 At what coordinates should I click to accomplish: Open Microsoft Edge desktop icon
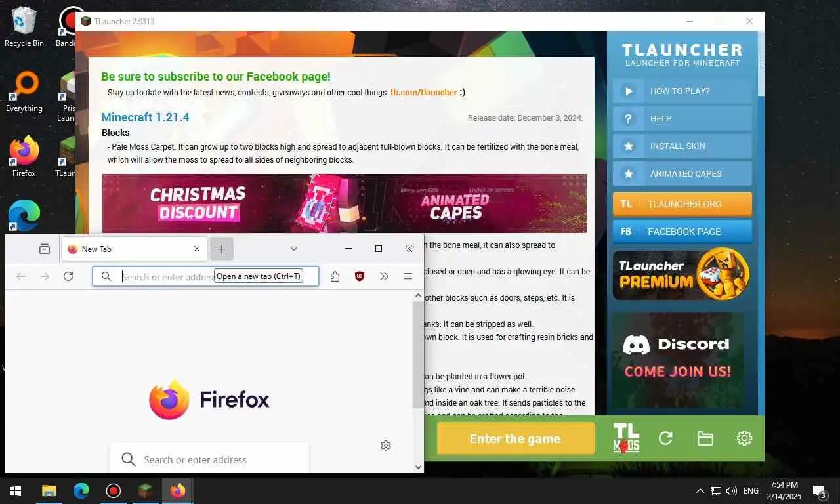[x=24, y=215]
